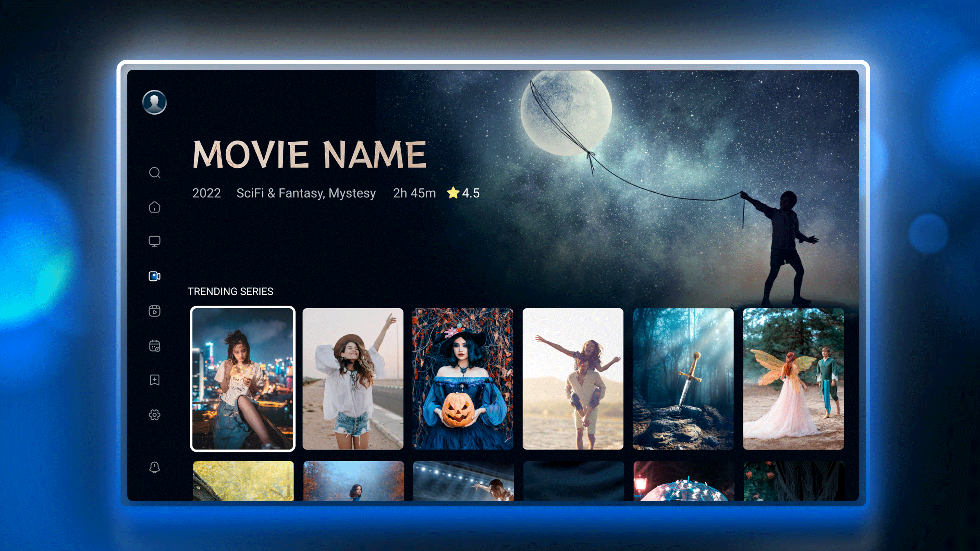Screen dimensions: 980x551
Task: Select the fairy with wings poster
Action: (x=793, y=379)
